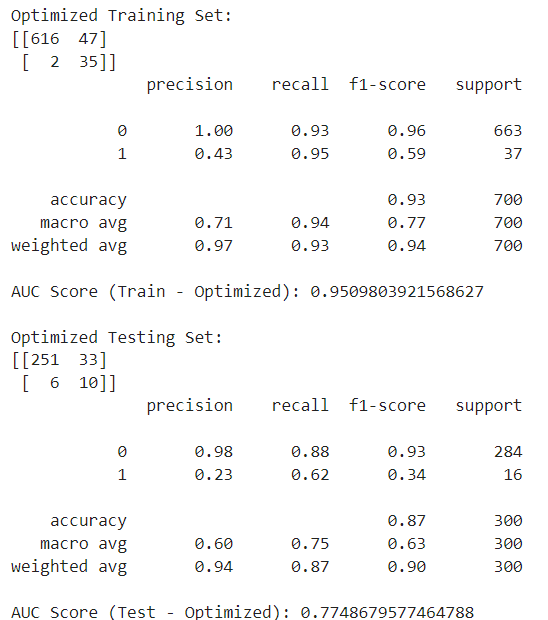This screenshot has width=548, height=620.
Task: Click the first f1-score column header
Action: pos(387,85)
